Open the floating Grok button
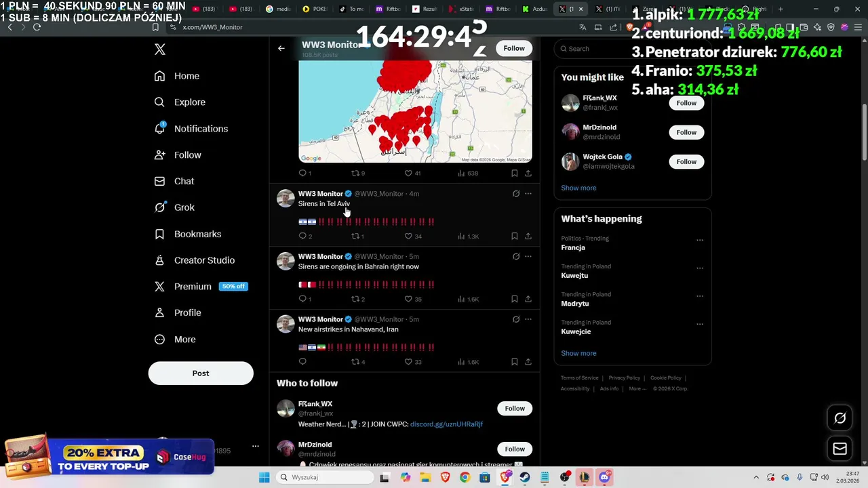 [840, 418]
